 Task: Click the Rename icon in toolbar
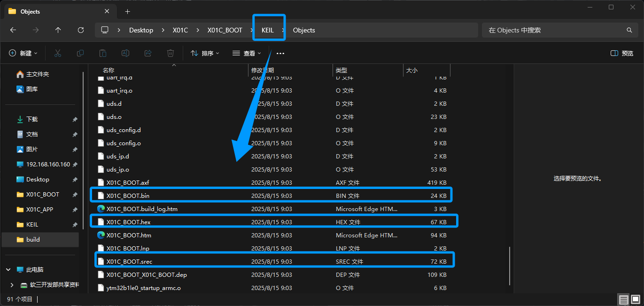click(x=125, y=54)
